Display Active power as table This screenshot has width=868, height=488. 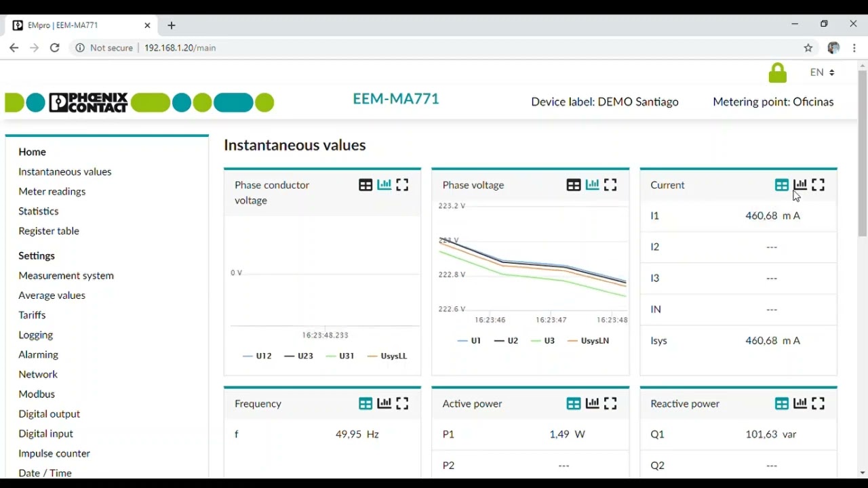tap(574, 404)
